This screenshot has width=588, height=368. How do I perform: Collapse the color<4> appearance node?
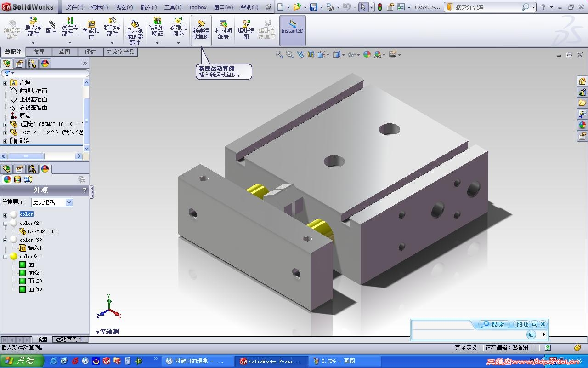point(6,256)
